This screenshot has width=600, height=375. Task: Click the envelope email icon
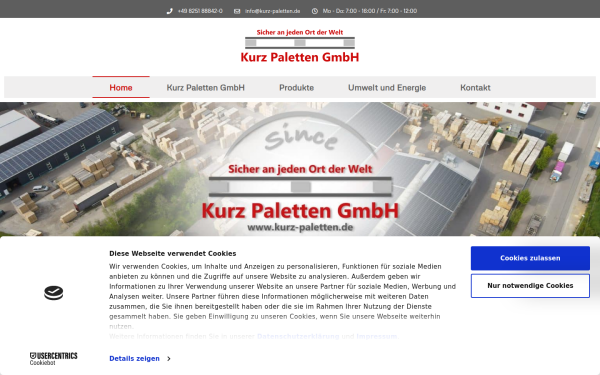click(x=237, y=11)
